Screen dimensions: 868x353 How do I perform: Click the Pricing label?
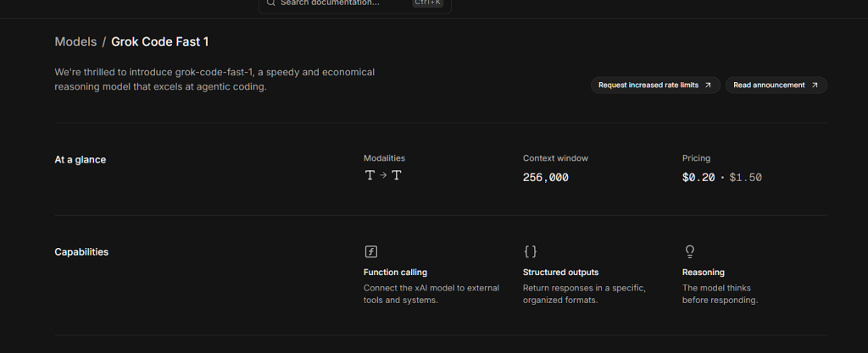[x=697, y=158]
